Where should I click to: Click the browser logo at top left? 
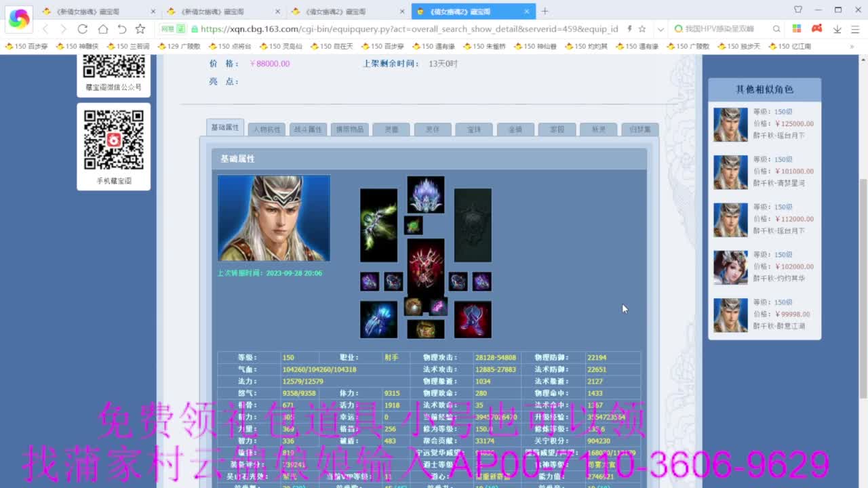pos(19,20)
